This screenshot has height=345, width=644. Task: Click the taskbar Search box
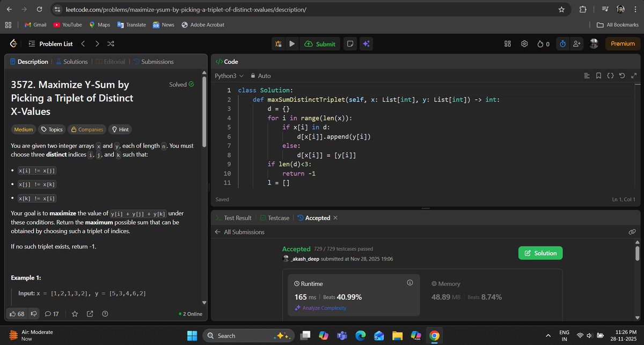click(247, 335)
